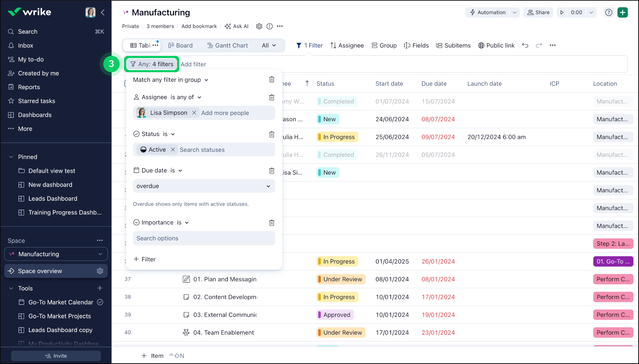Click the Share button
This screenshot has width=639, height=364.
pos(538,12)
